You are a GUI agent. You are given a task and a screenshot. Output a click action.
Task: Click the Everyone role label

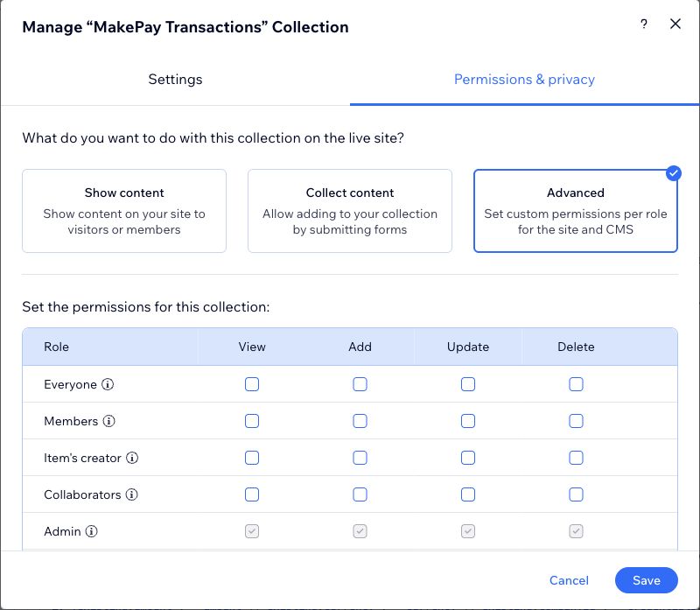click(70, 384)
